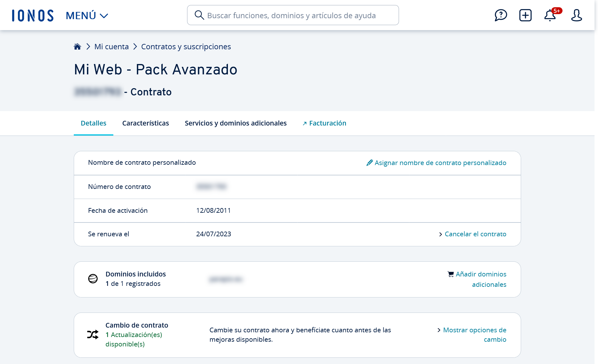598x364 pixels.
Task: Click the 1 Actualización(es) disponible(s) text
Action: tap(134, 340)
